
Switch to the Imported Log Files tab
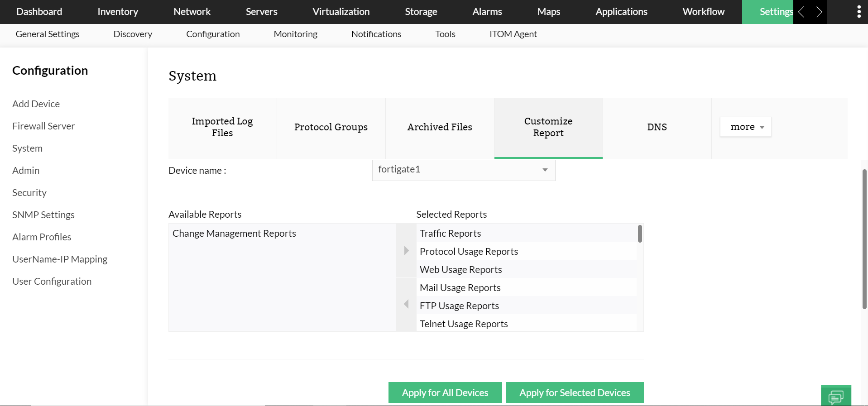click(222, 127)
